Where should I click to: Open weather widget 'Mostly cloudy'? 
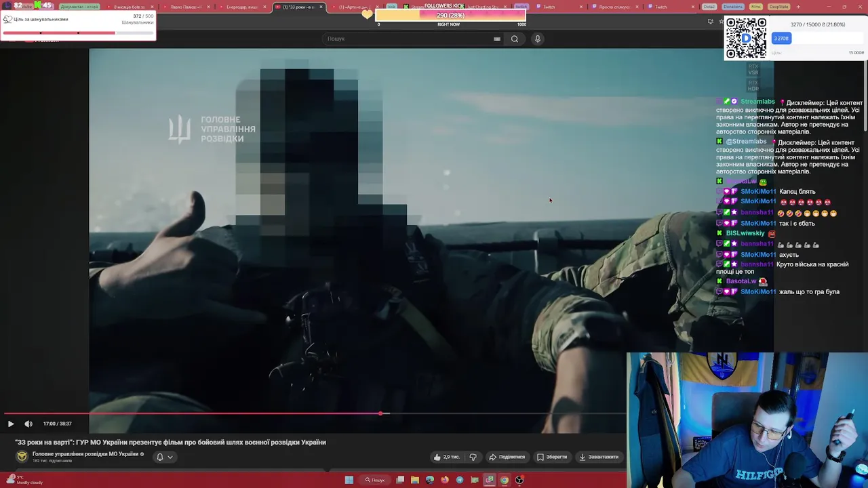pyautogui.click(x=23, y=480)
